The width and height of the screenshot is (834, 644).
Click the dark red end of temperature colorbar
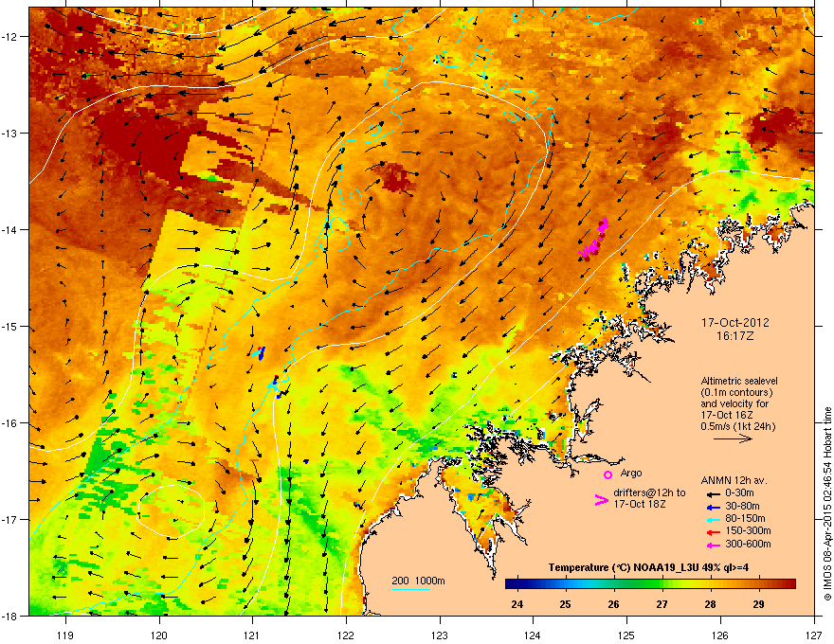[x=789, y=584]
